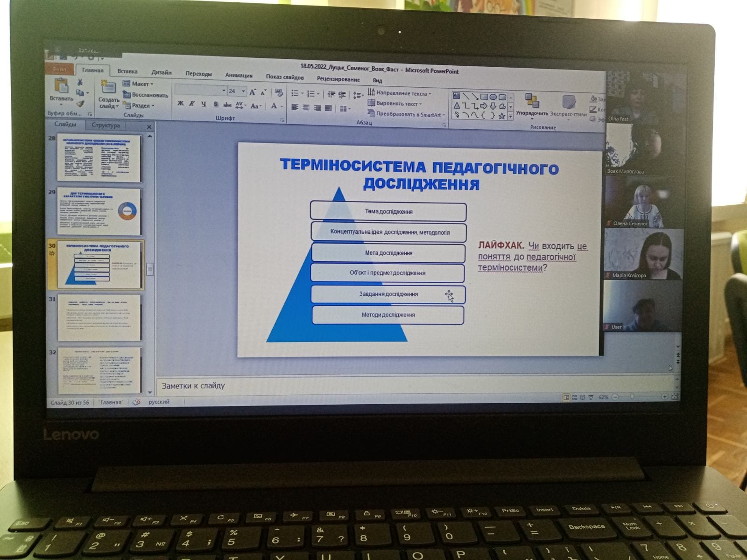Toggle underline Ч formatting
The height and width of the screenshot is (560, 747).
[204, 104]
